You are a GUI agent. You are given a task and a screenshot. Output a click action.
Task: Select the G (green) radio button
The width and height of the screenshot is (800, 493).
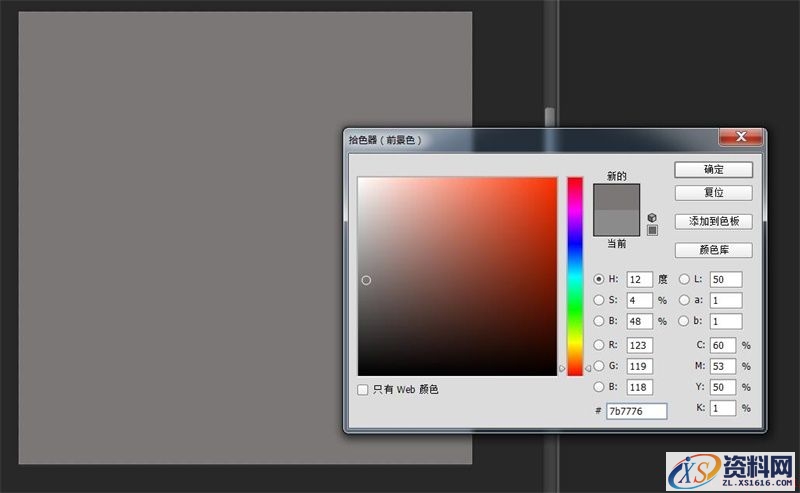click(599, 366)
